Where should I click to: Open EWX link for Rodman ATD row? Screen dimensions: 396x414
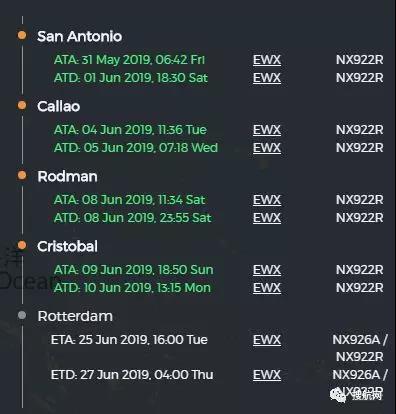click(267, 218)
